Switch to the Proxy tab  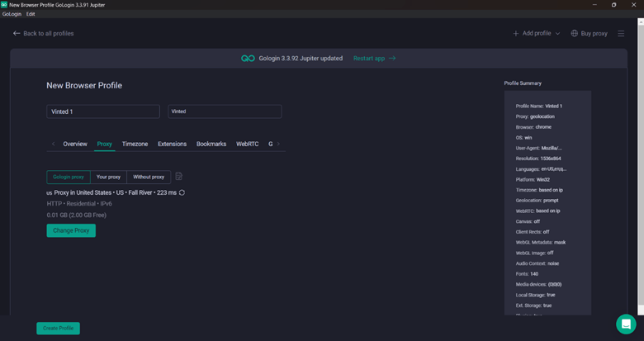[x=104, y=144]
